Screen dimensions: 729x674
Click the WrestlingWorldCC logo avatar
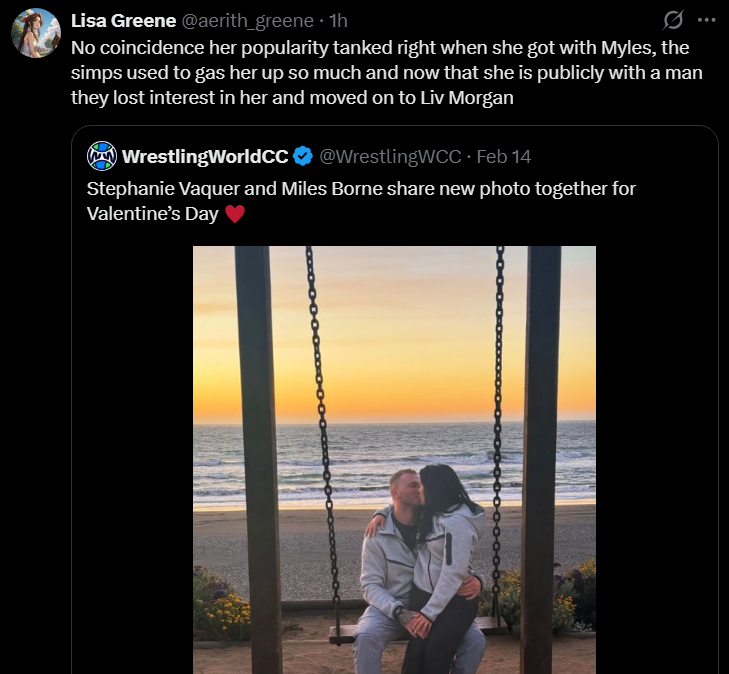click(102, 156)
